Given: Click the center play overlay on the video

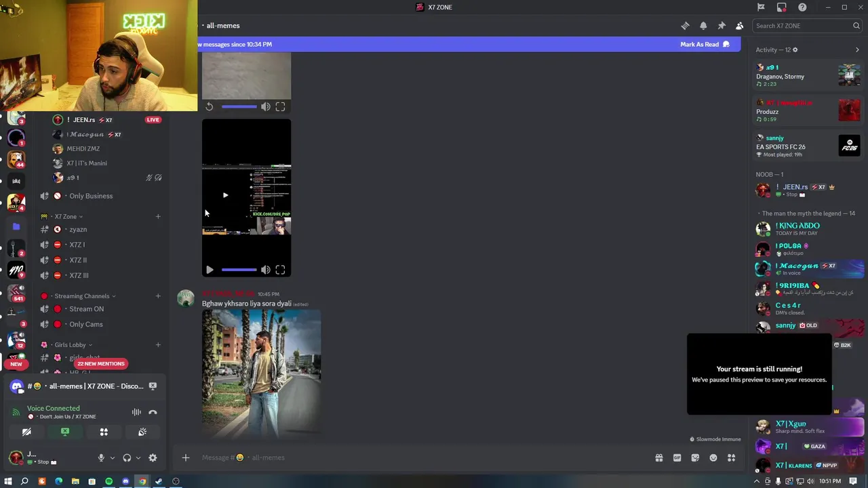Looking at the screenshot, I should point(225,195).
